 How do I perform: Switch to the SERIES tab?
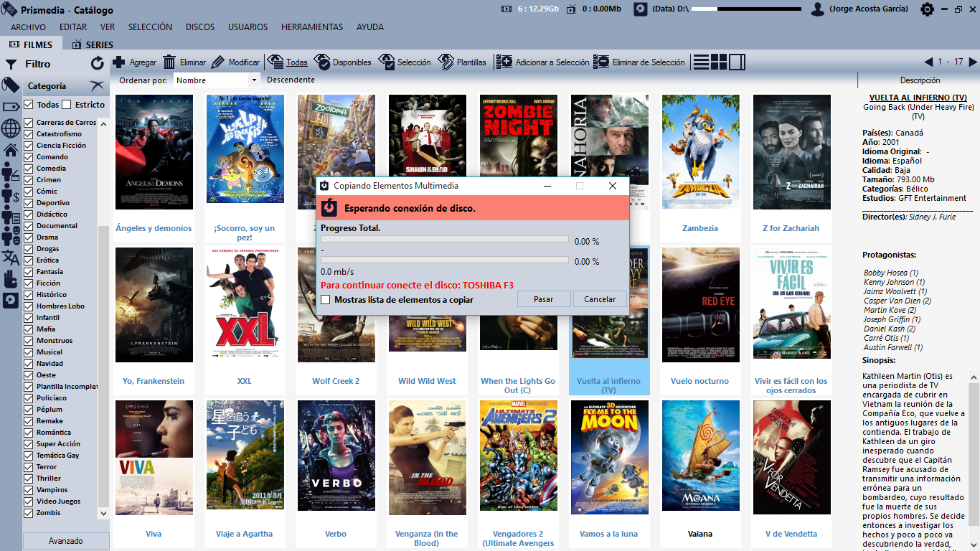[93, 44]
